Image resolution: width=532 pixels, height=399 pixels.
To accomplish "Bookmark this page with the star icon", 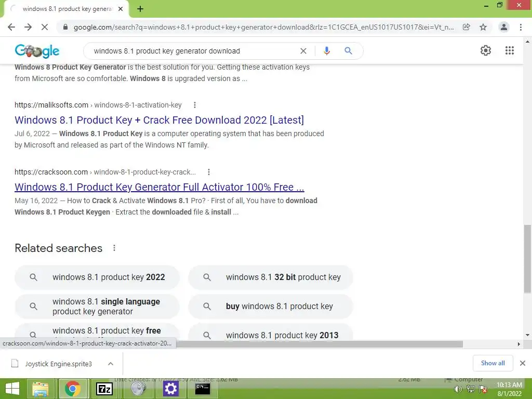I will pos(483,27).
